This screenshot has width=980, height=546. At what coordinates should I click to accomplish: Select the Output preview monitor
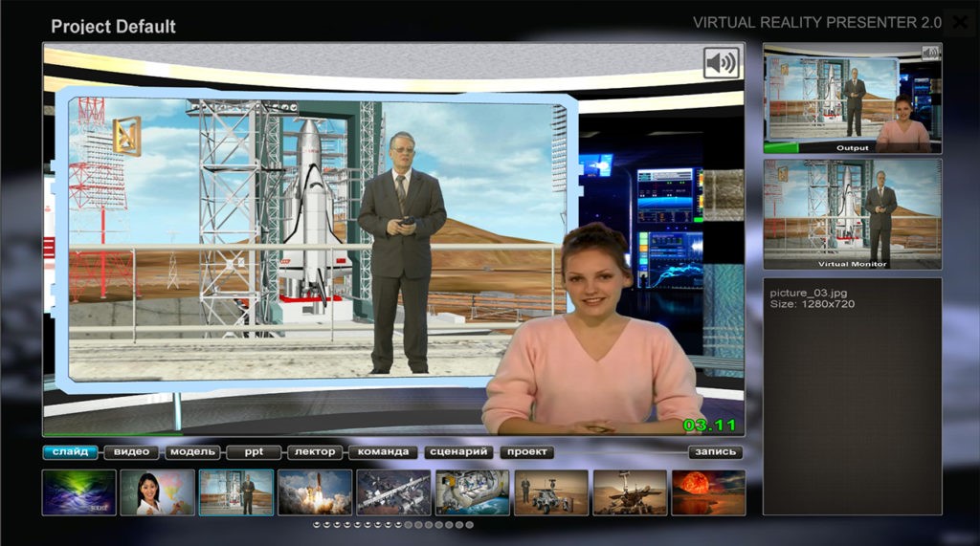(x=852, y=98)
